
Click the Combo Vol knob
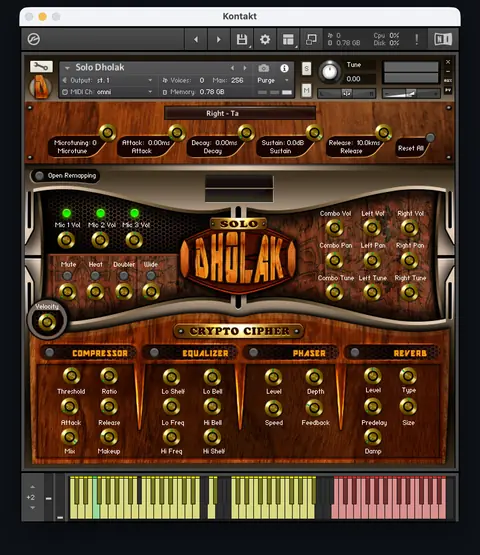point(335,228)
